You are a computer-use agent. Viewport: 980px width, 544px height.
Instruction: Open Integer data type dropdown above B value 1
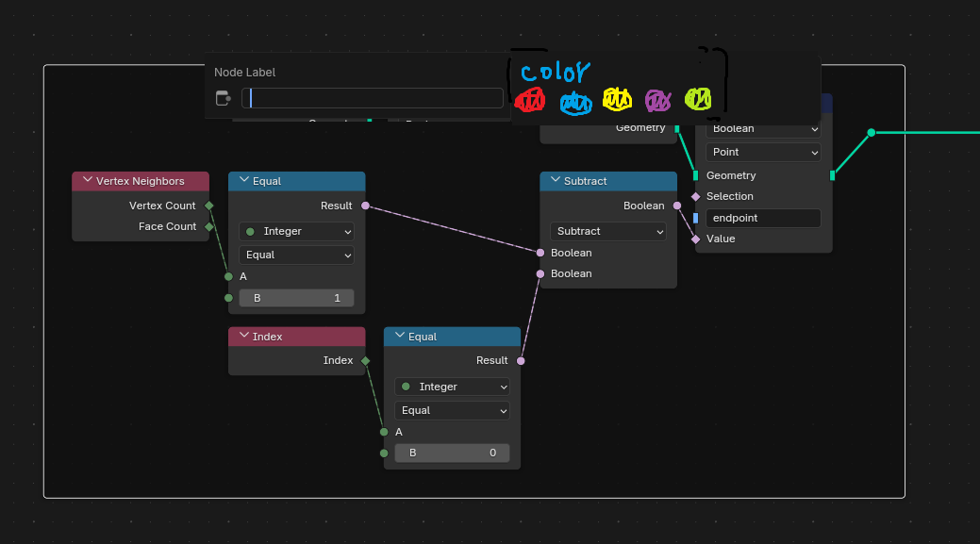tap(297, 232)
